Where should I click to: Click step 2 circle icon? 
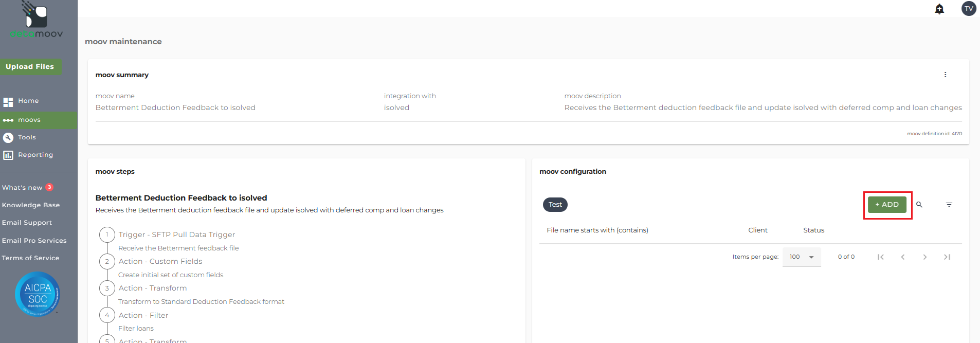(107, 261)
